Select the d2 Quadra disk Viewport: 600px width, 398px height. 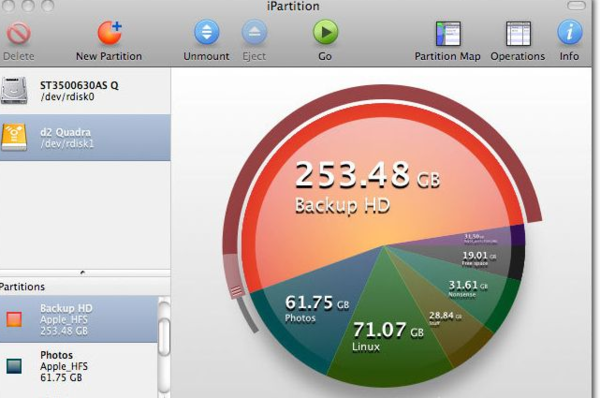[x=85, y=137]
